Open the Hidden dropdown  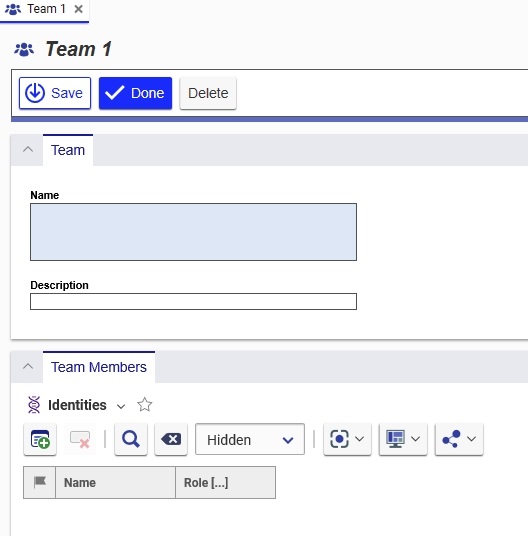pyautogui.click(x=250, y=439)
